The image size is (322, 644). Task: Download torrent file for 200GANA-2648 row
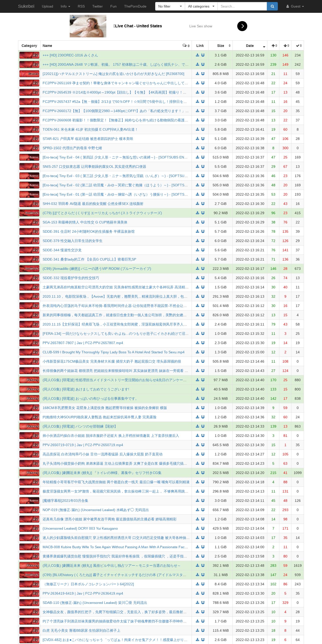point(198,64)
